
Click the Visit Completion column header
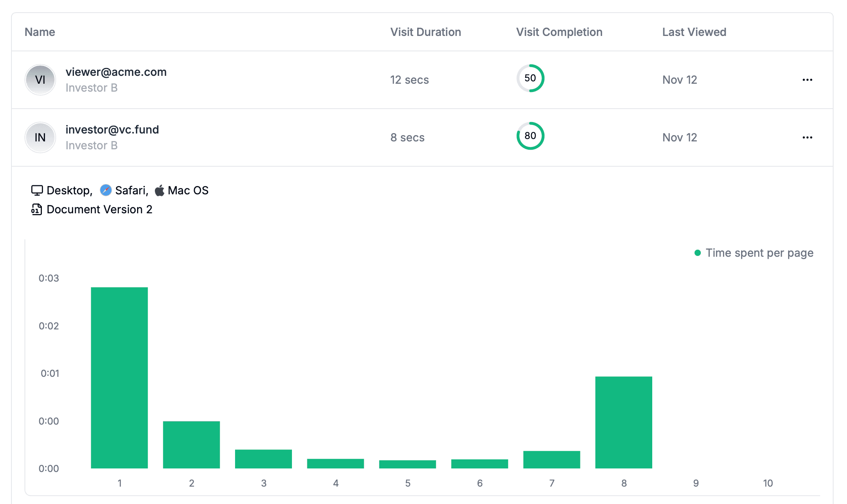pyautogui.click(x=559, y=32)
